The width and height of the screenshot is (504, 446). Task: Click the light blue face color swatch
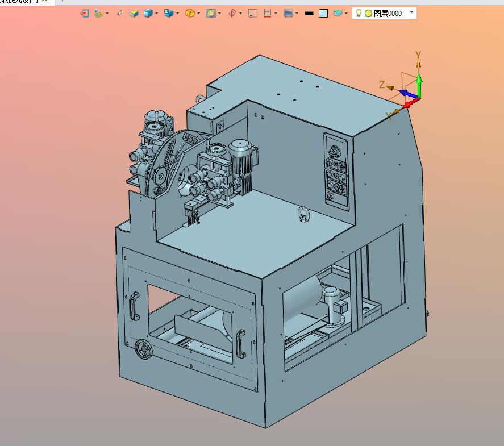[x=323, y=14]
